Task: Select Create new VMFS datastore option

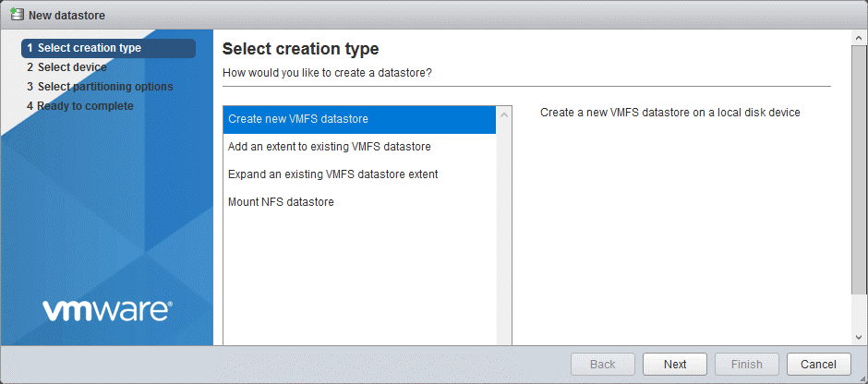Action: click(x=359, y=119)
